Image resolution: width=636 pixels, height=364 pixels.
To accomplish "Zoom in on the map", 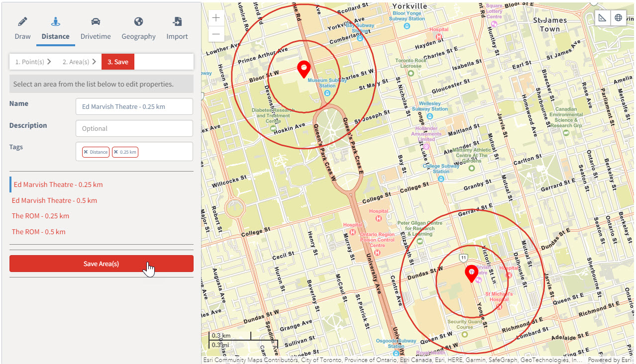I will click(216, 18).
